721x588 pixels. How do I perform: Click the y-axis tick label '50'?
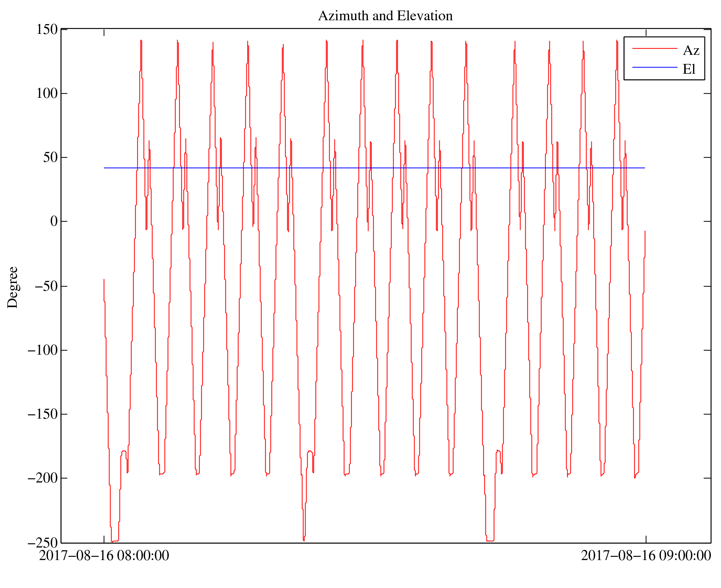(50, 158)
